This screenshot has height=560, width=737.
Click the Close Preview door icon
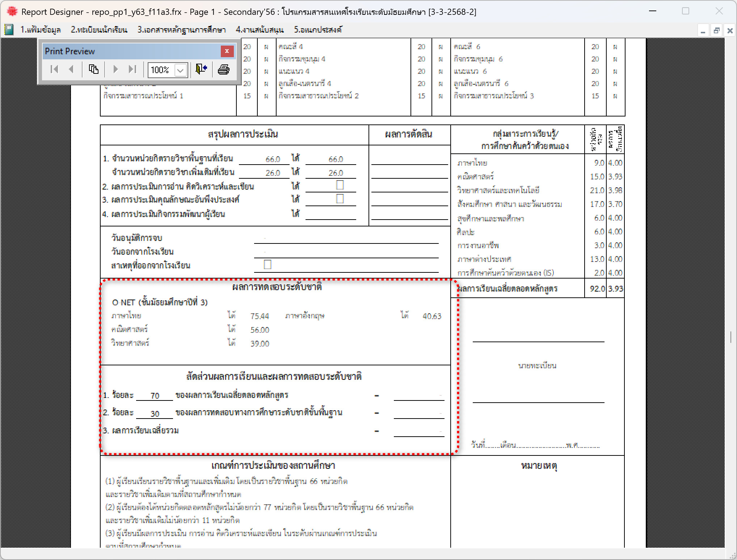point(201,69)
